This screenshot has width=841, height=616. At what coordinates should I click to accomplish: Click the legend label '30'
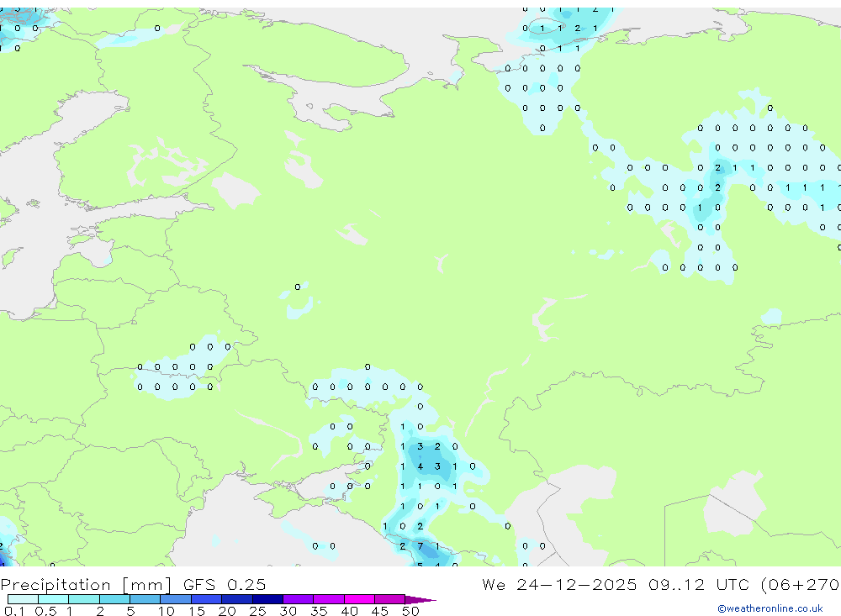point(288,611)
